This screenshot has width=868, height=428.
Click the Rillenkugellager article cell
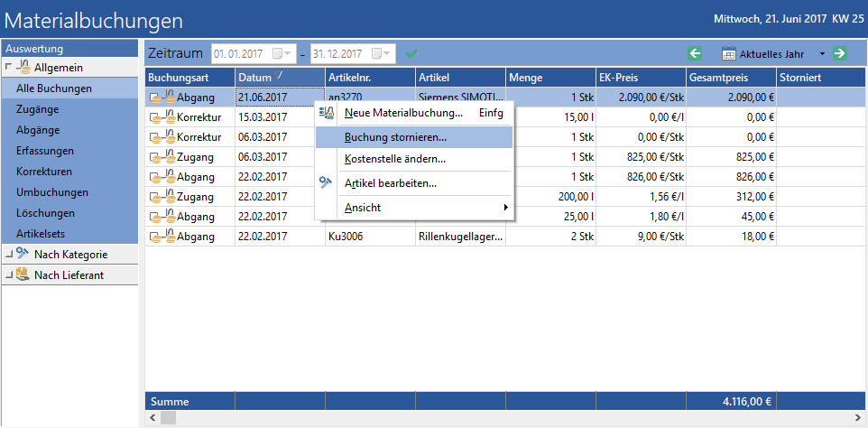click(460, 237)
